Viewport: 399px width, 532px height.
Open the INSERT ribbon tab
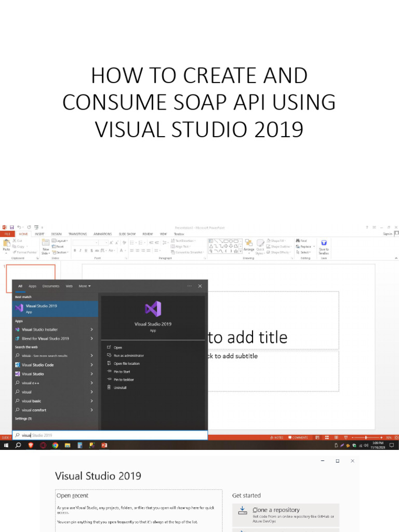[39, 234]
